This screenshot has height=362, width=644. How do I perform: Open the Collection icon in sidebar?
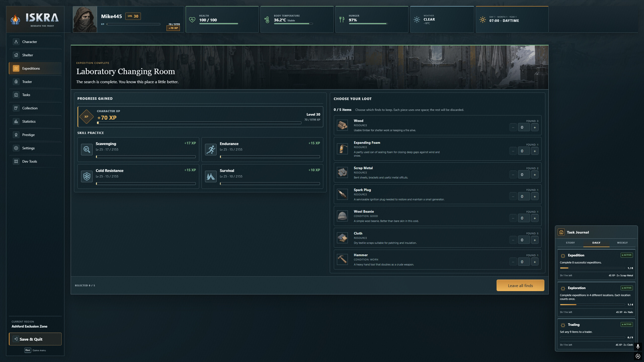pos(16,108)
